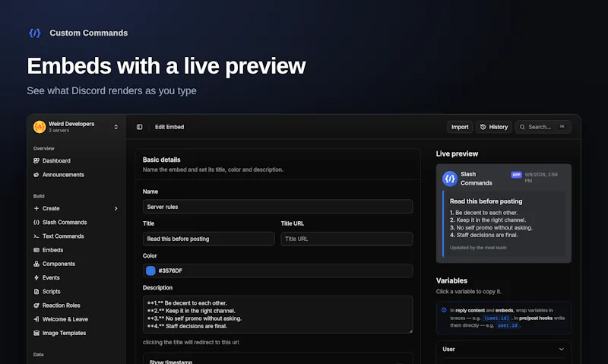
Task: Click the Title field Read this before posting
Action: tap(208, 239)
